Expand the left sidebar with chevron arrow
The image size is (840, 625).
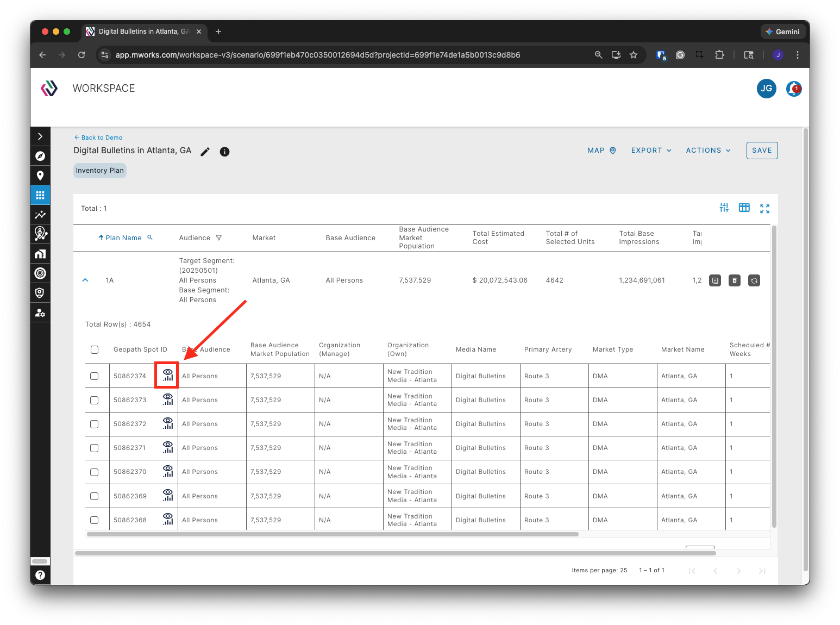40,136
